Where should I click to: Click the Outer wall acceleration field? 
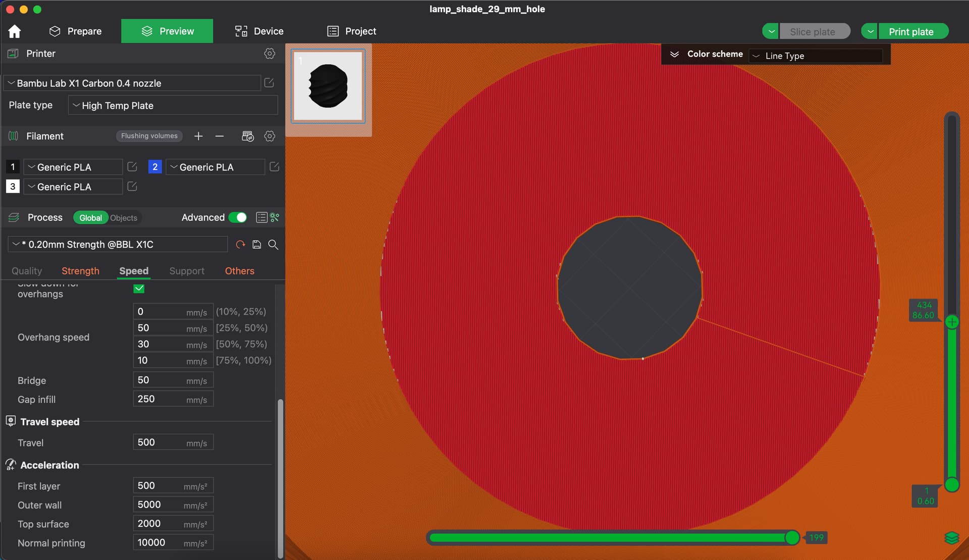point(173,505)
